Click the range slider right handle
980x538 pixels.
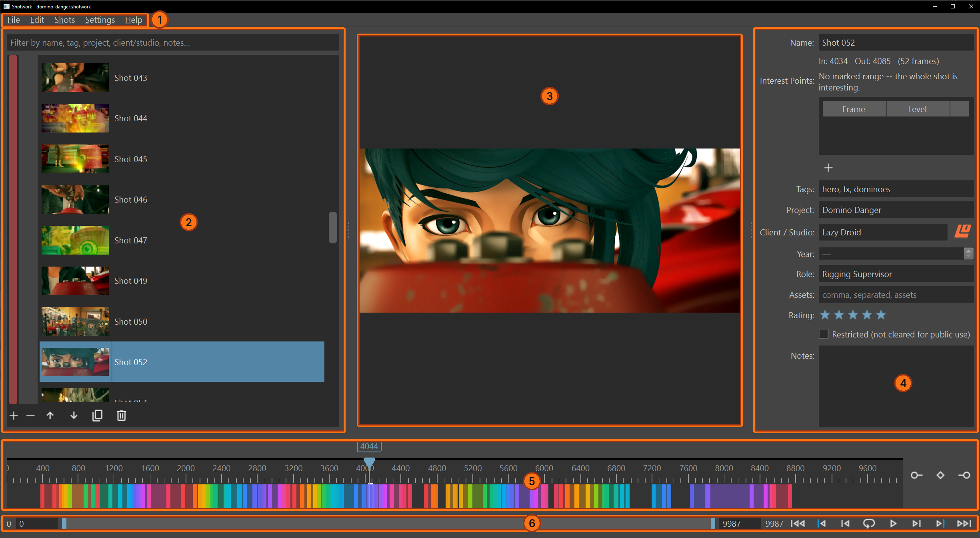coord(713,524)
